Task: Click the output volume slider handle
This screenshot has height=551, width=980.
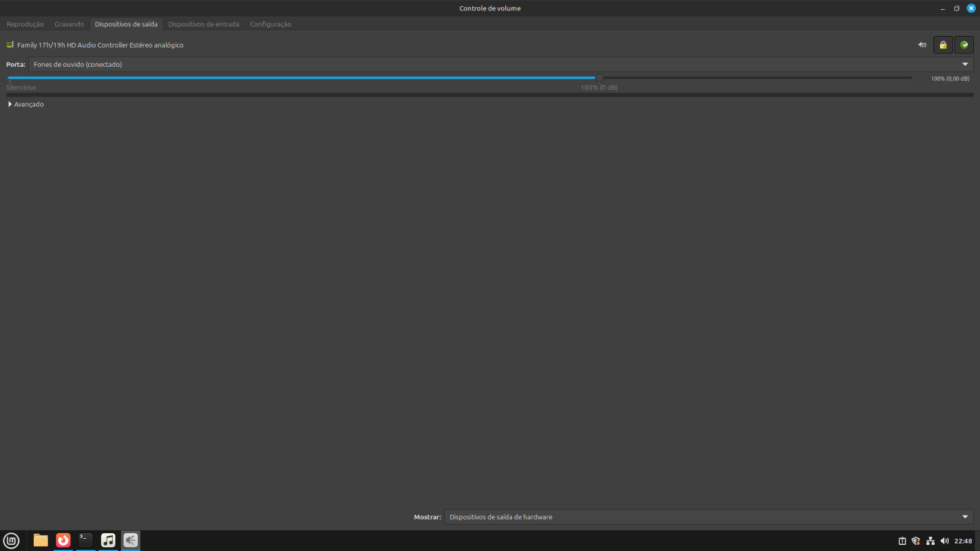Action: point(599,78)
